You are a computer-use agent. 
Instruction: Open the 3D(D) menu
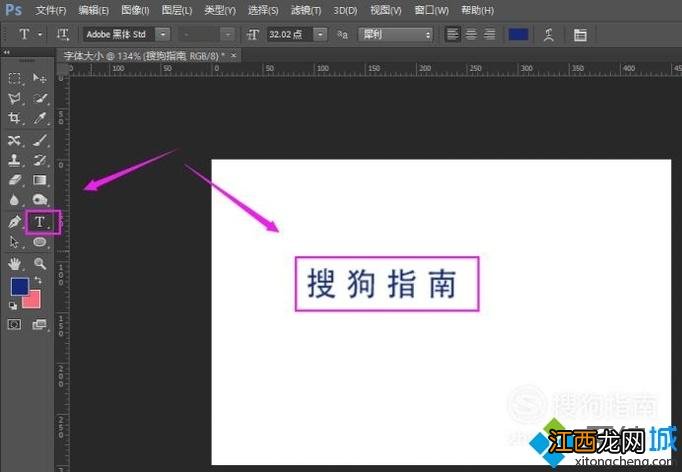(345, 10)
